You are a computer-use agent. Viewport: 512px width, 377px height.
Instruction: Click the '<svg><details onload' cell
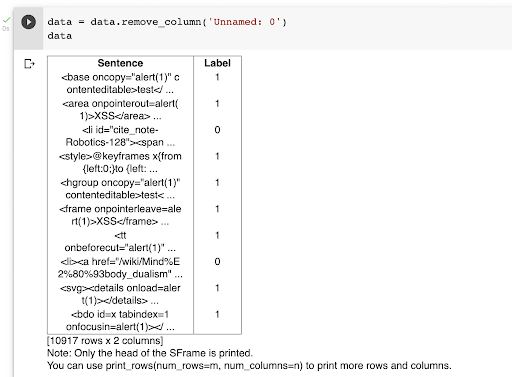pos(120,294)
